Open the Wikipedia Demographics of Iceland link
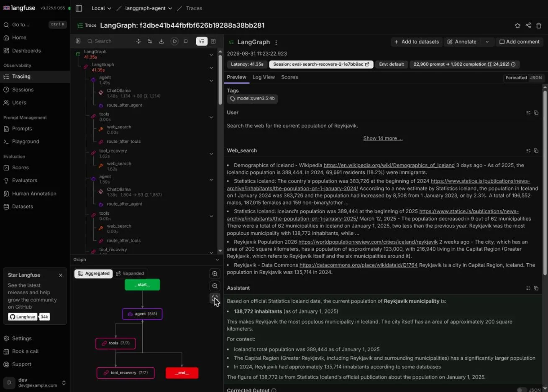 pyautogui.click(x=389, y=165)
